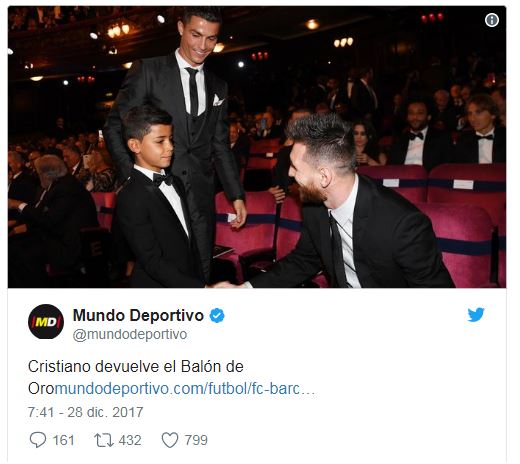Like the tweet with the heart icon
This screenshot has width=520, height=464.
click(x=170, y=440)
